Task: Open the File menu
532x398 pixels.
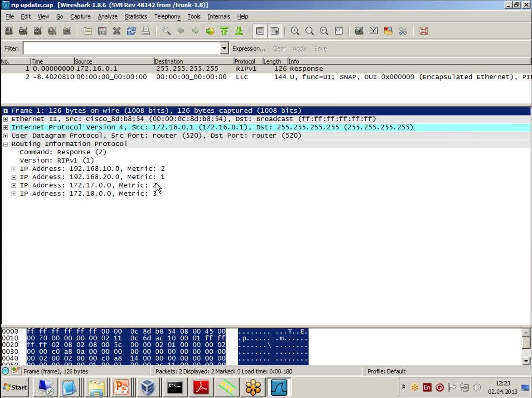Action: [10, 16]
